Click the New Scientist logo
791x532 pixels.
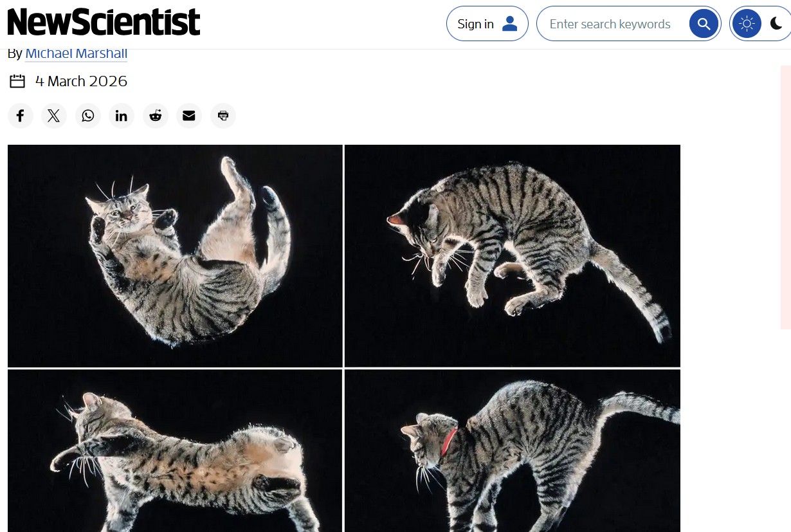104,23
